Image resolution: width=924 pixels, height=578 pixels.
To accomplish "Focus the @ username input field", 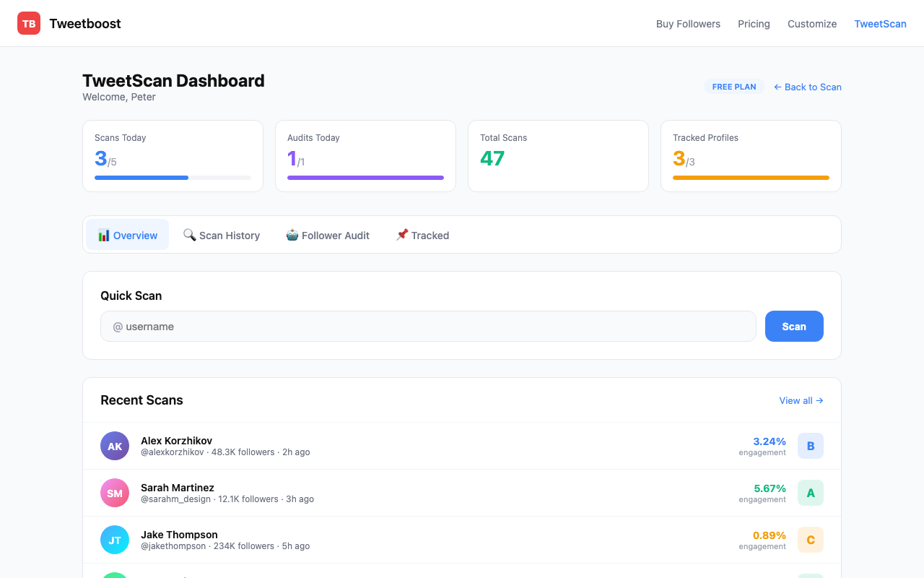I will point(428,326).
